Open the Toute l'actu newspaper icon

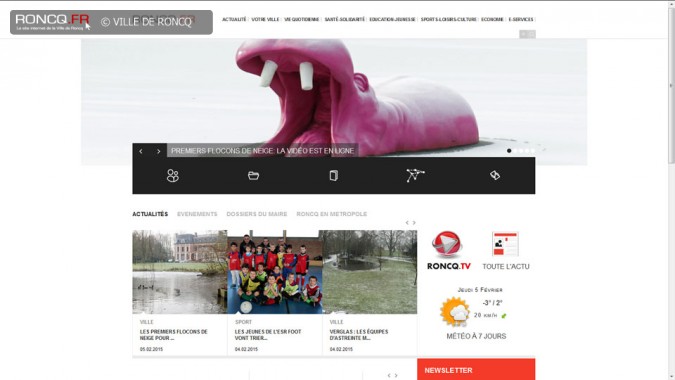coord(505,244)
